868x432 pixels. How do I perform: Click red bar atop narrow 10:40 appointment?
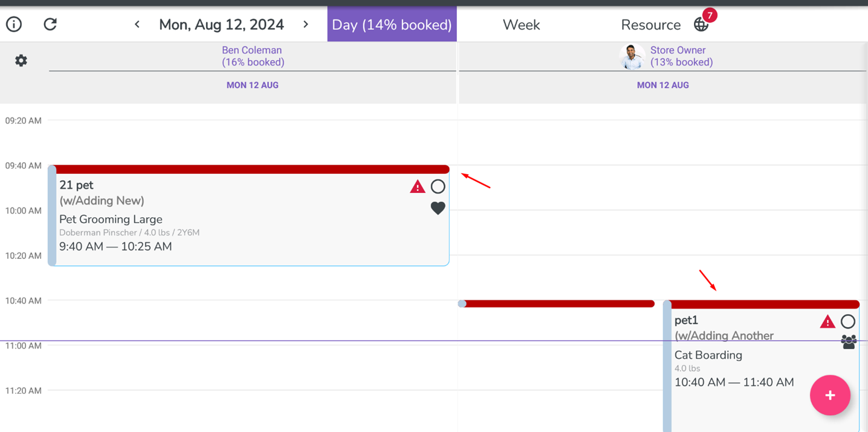[x=557, y=304]
